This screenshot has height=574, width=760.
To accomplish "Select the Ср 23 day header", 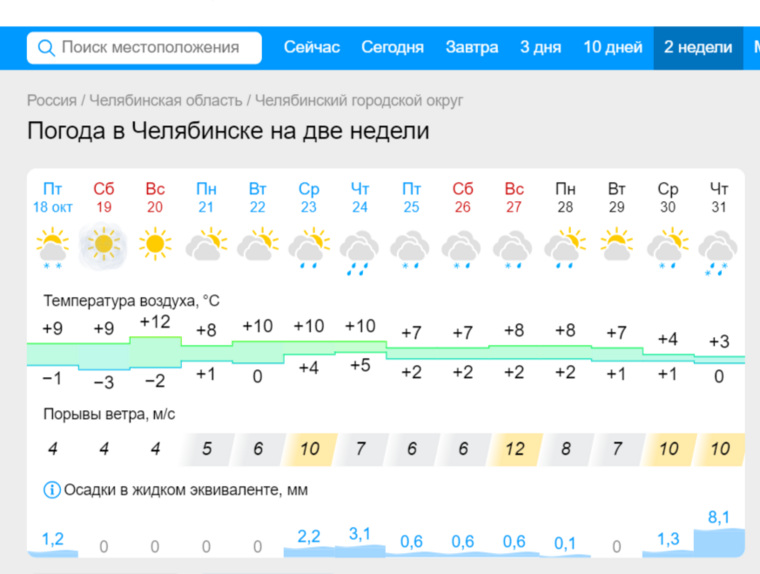I will click(x=309, y=197).
